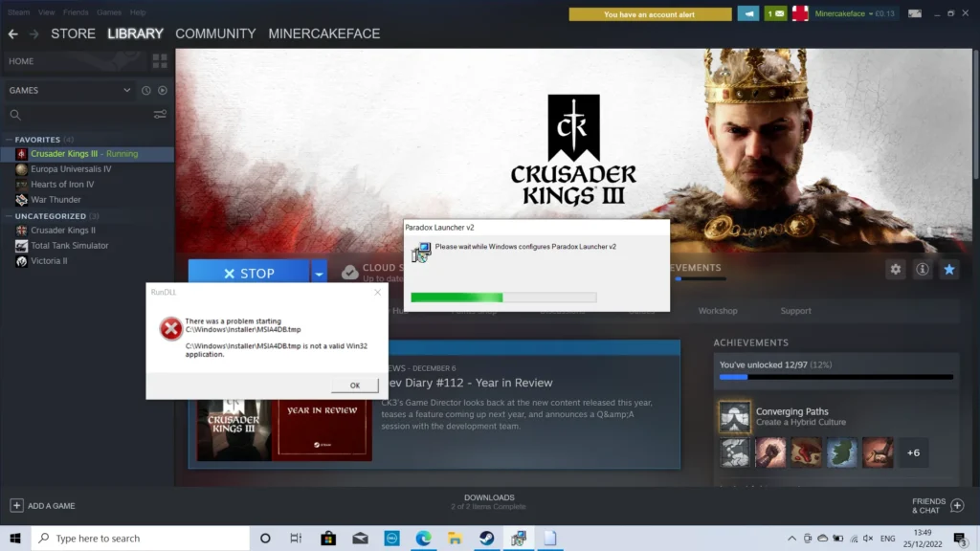Select Victoria II in library
The height and width of the screenshot is (551, 980).
pyautogui.click(x=49, y=260)
